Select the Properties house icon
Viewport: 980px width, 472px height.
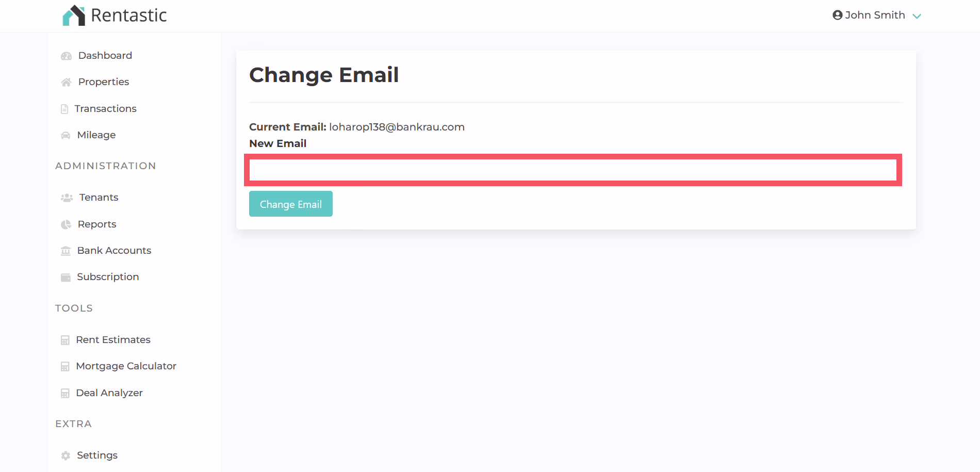[66, 82]
